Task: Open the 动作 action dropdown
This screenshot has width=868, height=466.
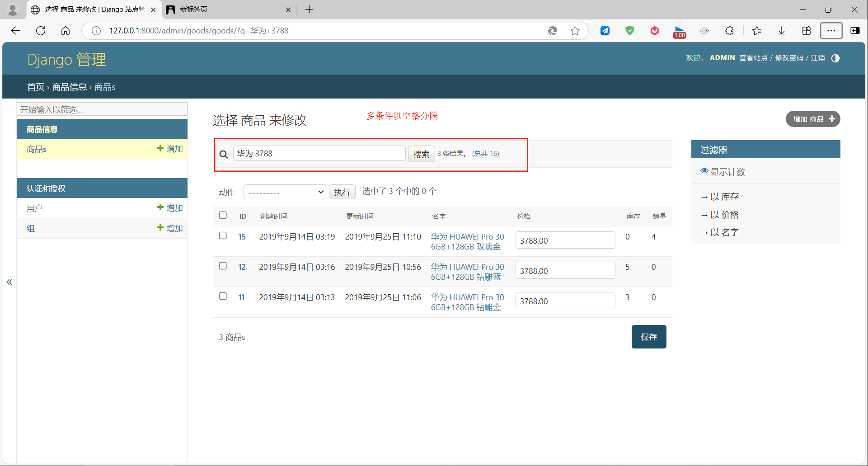Action: [x=285, y=192]
